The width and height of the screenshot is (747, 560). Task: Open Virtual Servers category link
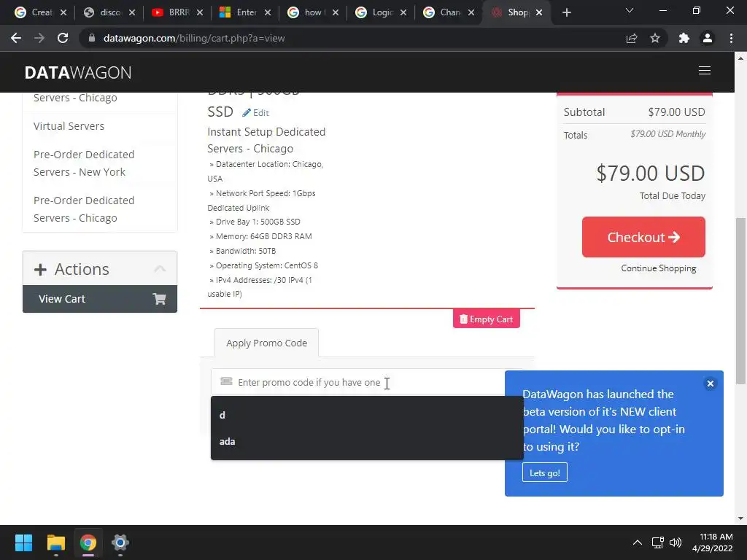point(69,126)
